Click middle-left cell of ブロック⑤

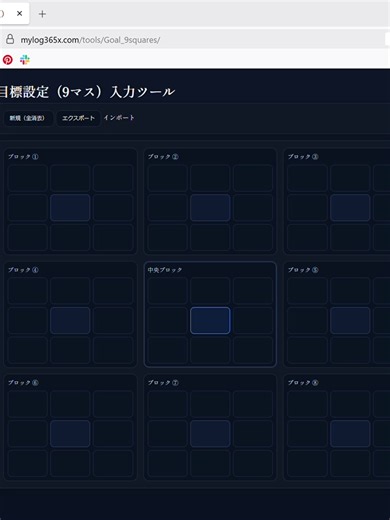click(307, 320)
